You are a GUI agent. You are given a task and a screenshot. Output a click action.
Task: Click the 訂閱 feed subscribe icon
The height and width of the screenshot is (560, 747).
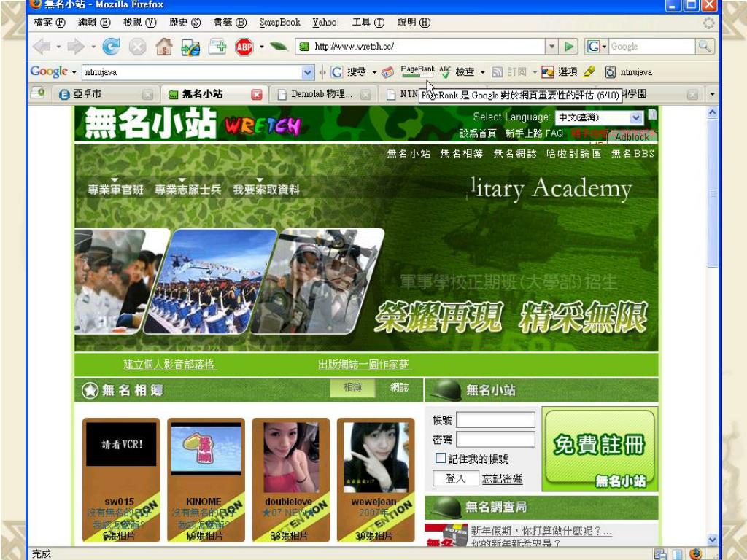508,72
